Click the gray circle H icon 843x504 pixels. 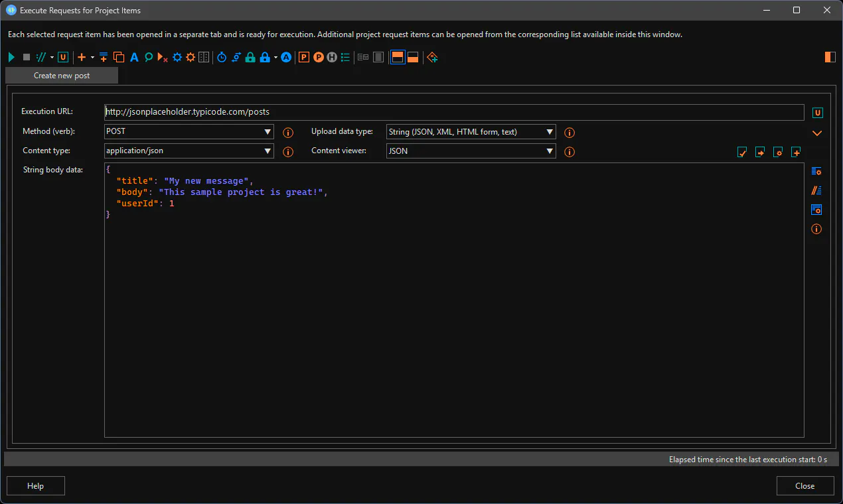(x=331, y=58)
